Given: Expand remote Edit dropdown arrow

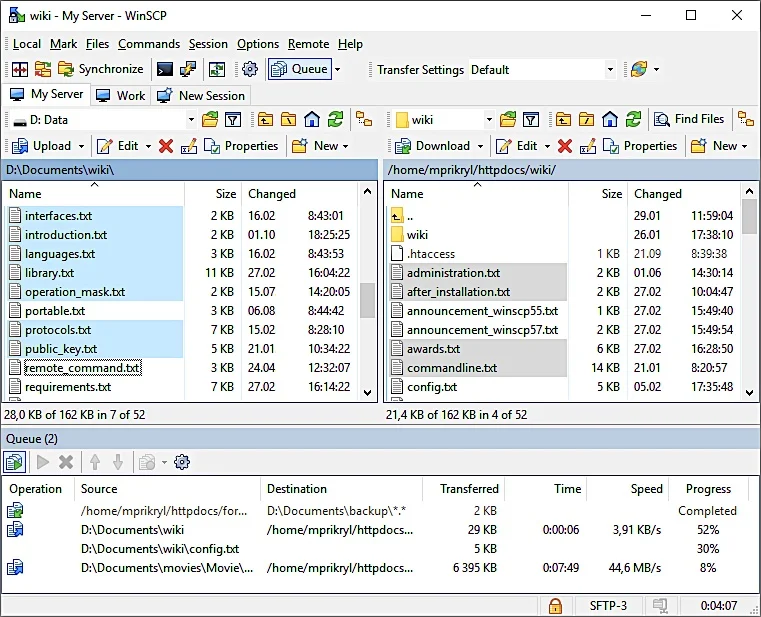Looking at the screenshot, I should click(547, 146).
